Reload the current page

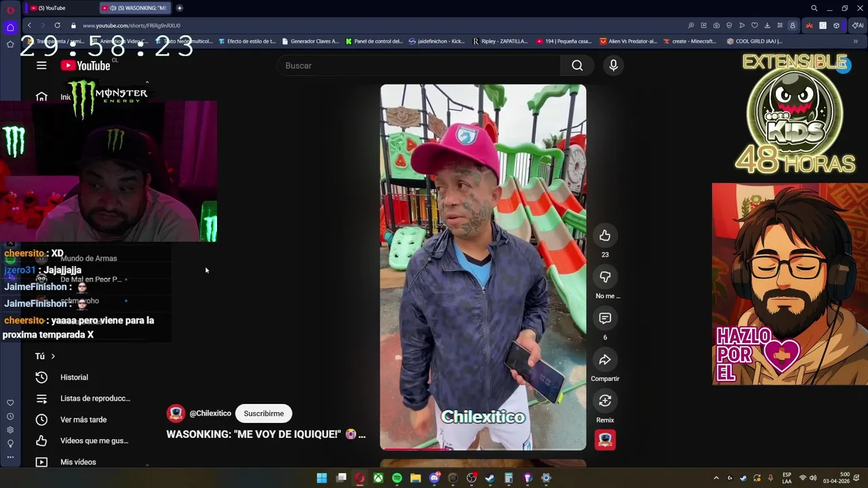[57, 25]
